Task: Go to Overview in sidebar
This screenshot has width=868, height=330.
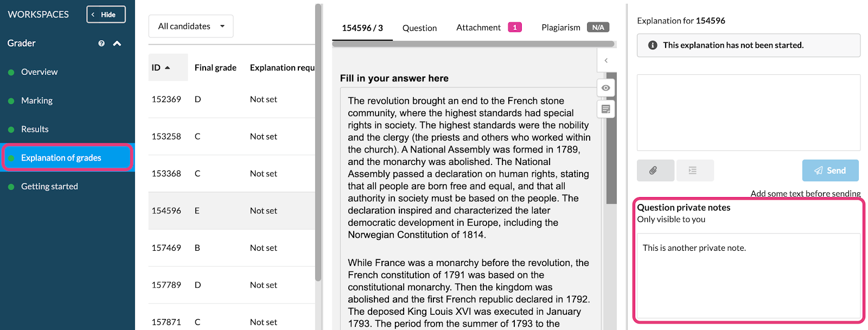Action: pos(39,72)
